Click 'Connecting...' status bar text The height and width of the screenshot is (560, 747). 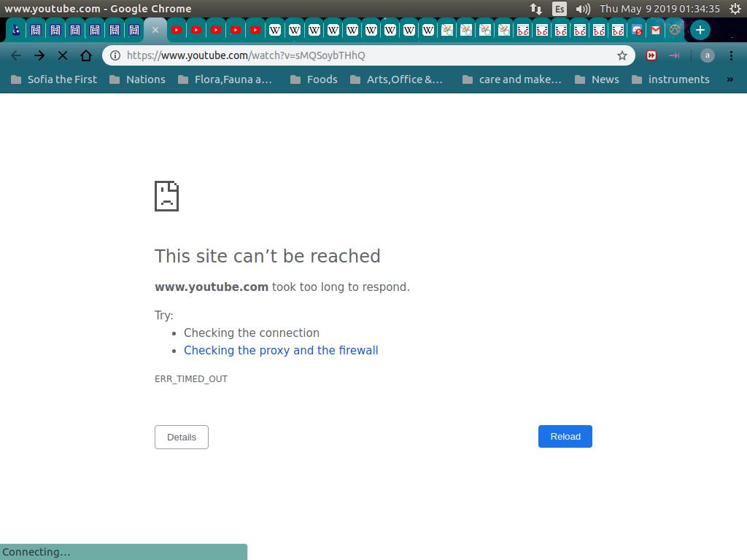pos(36,553)
